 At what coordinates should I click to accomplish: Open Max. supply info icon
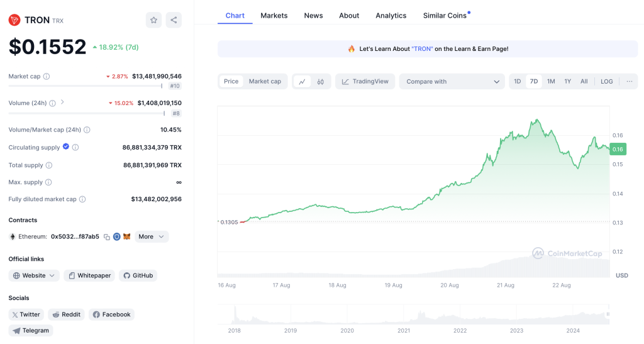48,182
